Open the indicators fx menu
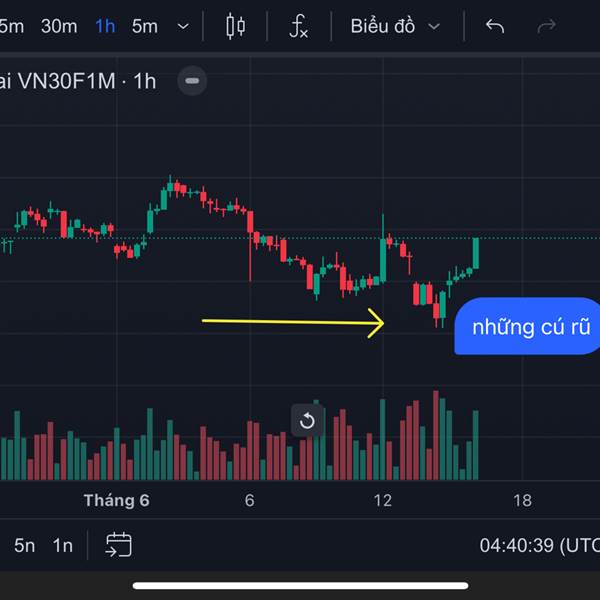Viewport: 600px width, 600px height. [298, 26]
